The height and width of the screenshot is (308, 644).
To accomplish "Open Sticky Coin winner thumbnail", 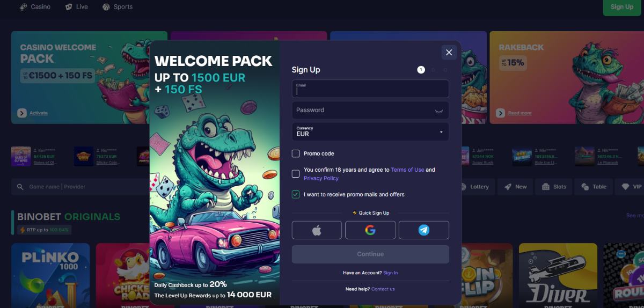I will (x=84, y=156).
